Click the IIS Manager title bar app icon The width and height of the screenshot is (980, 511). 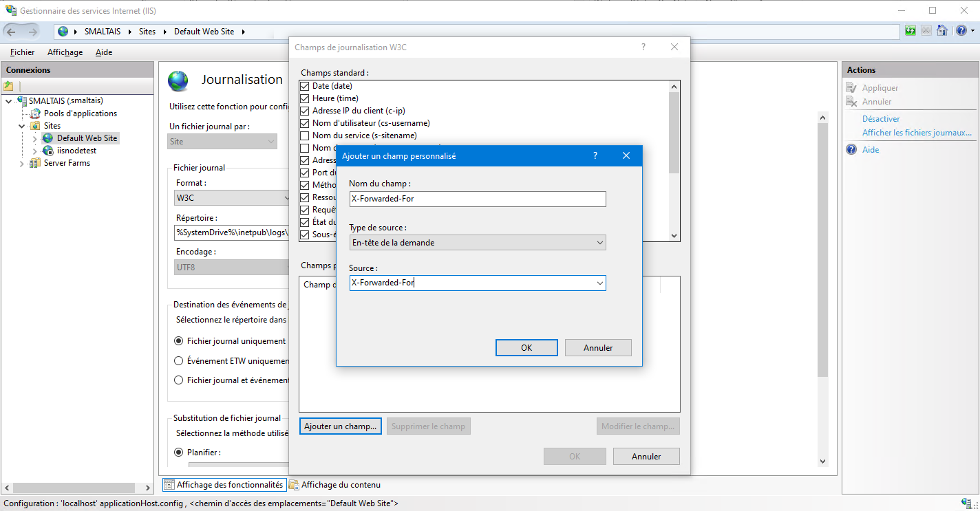click(10, 10)
